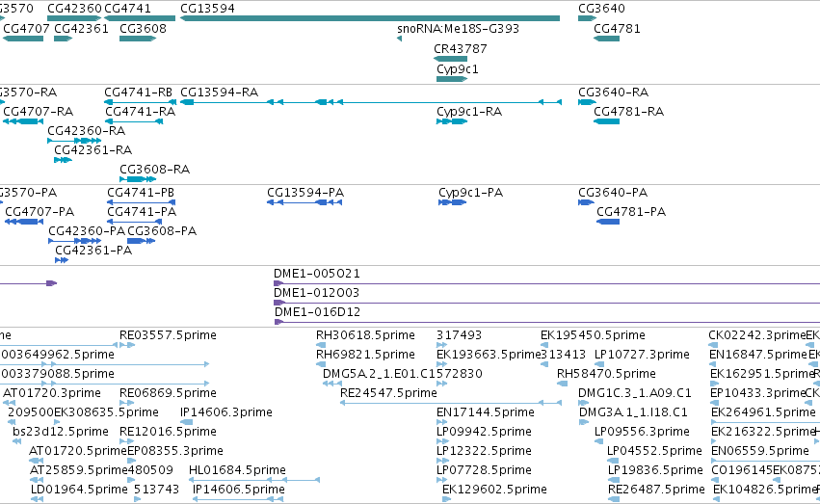The height and width of the screenshot is (504, 820).
Task: Click the CG4707 gene label in the top track
Action: (26, 28)
